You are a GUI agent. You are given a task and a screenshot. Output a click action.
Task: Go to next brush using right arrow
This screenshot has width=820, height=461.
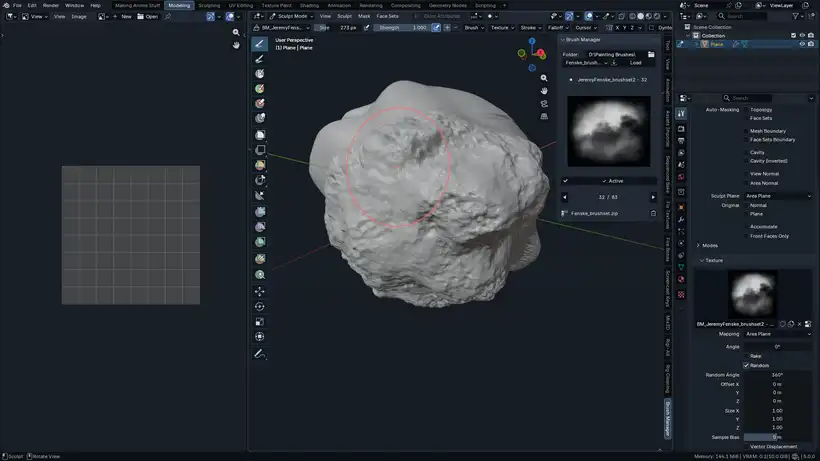pos(653,197)
